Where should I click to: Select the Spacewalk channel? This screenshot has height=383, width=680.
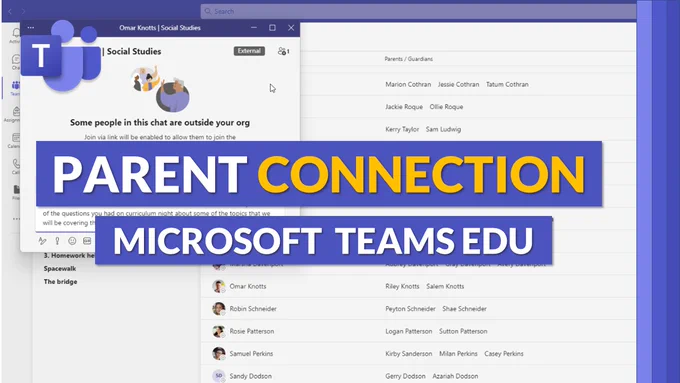coord(60,268)
